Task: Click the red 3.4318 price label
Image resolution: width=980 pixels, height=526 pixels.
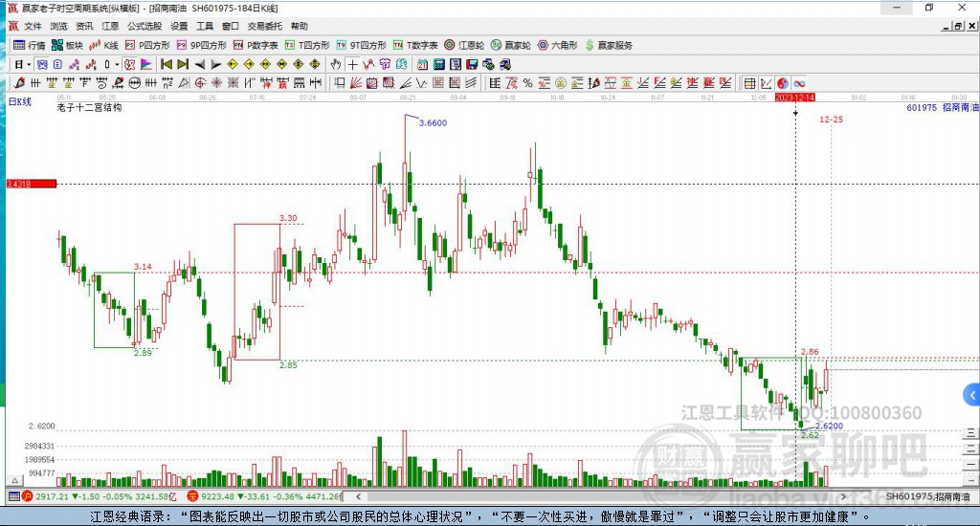Action: point(32,184)
